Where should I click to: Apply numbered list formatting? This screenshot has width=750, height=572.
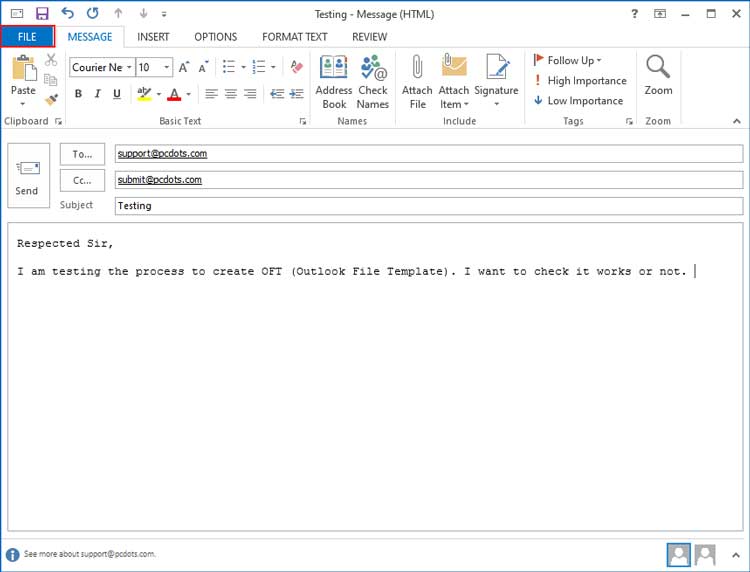[259, 67]
